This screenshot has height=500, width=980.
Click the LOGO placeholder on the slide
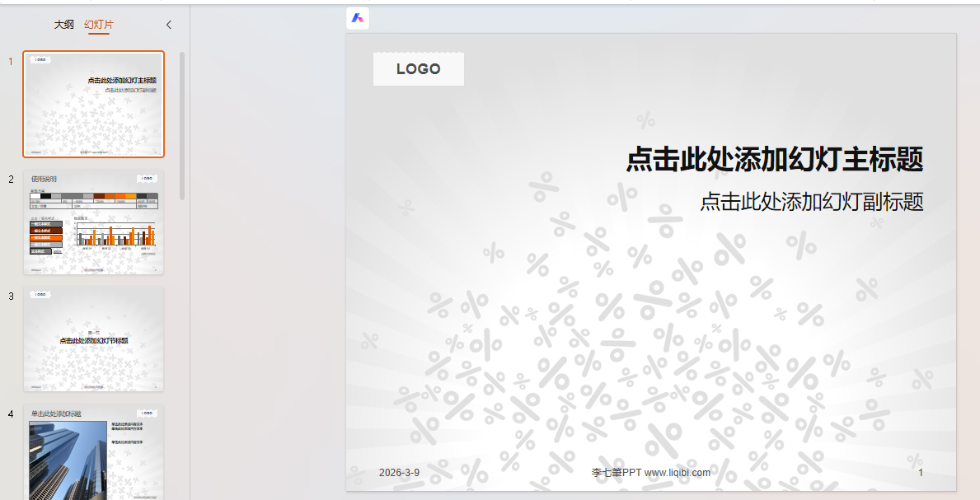click(x=419, y=68)
